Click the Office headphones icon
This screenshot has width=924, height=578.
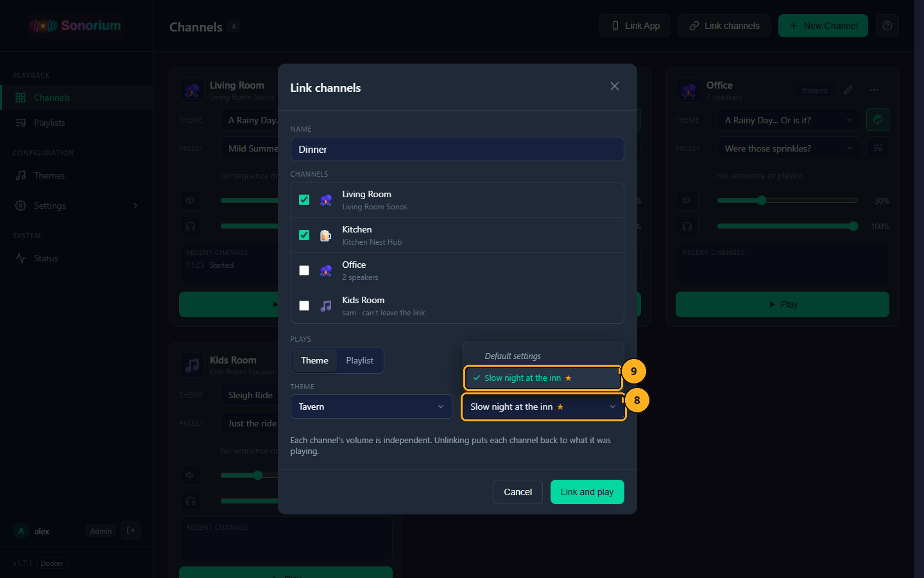click(687, 226)
